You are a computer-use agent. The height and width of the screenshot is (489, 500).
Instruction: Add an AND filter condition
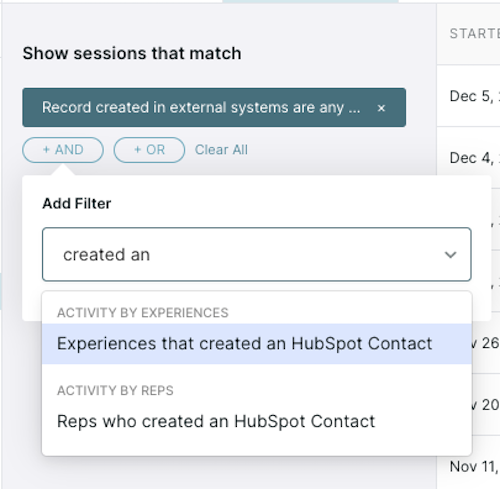[x=63, y=150]
